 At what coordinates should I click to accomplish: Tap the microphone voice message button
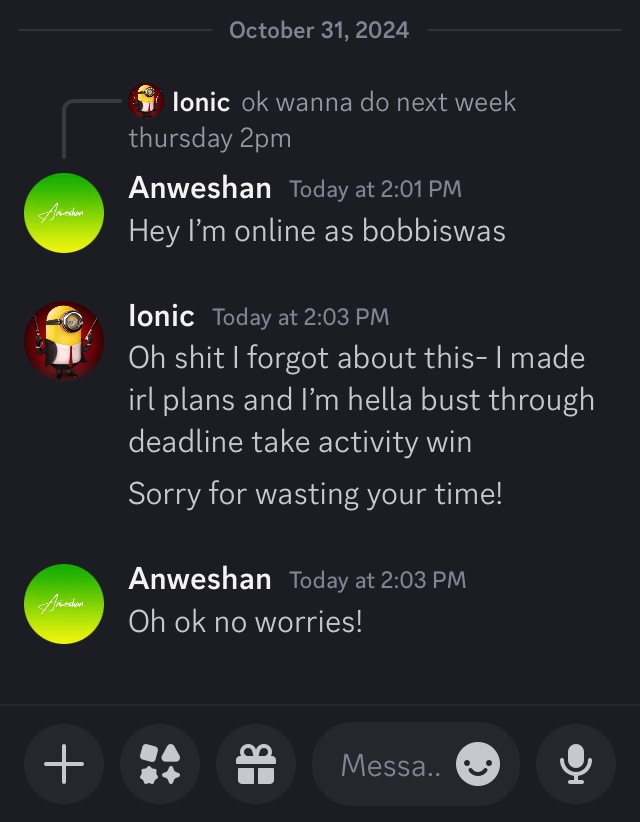click(x=575, y=765)
